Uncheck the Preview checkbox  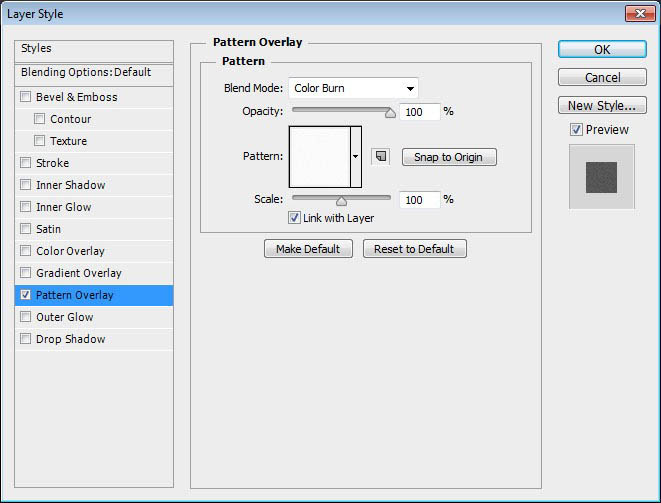[x=576, y=130]
